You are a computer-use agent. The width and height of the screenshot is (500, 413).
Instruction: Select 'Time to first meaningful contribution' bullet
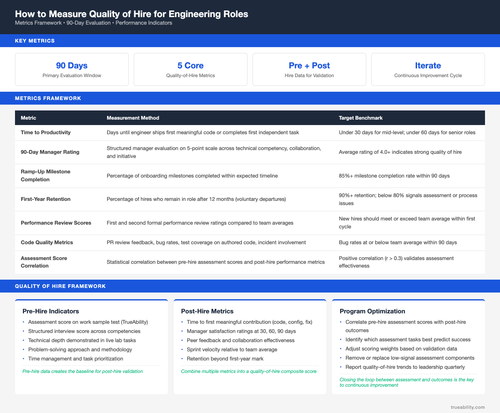tap(249, 322)
